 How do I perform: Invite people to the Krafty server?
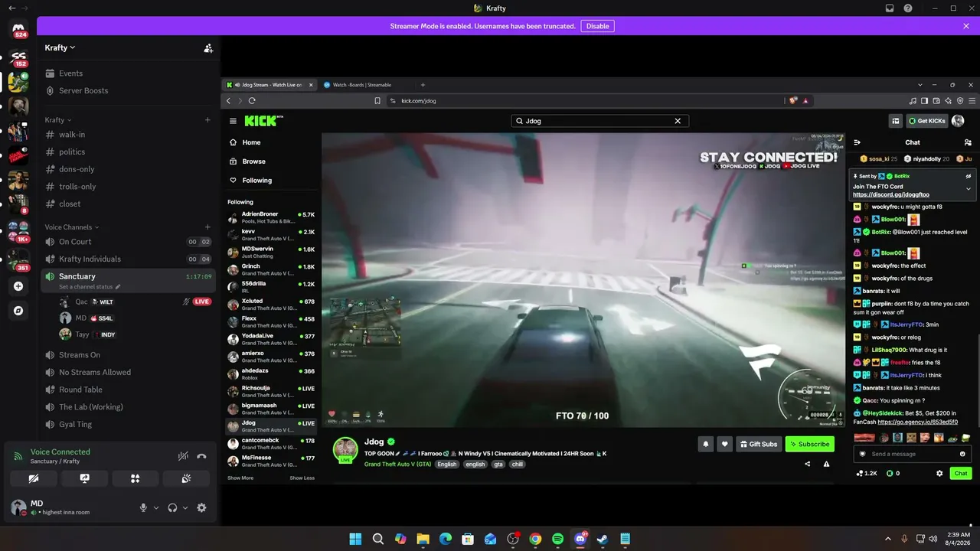point(208,47)
